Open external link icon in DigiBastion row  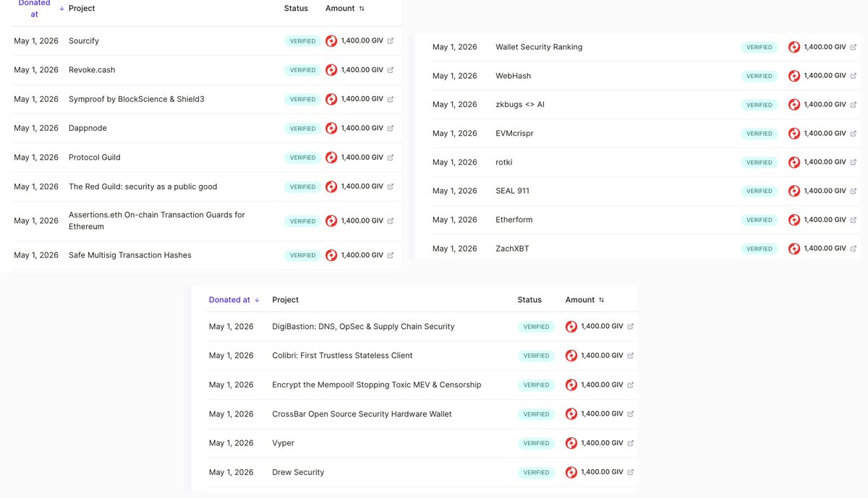(x=631, y=327)
